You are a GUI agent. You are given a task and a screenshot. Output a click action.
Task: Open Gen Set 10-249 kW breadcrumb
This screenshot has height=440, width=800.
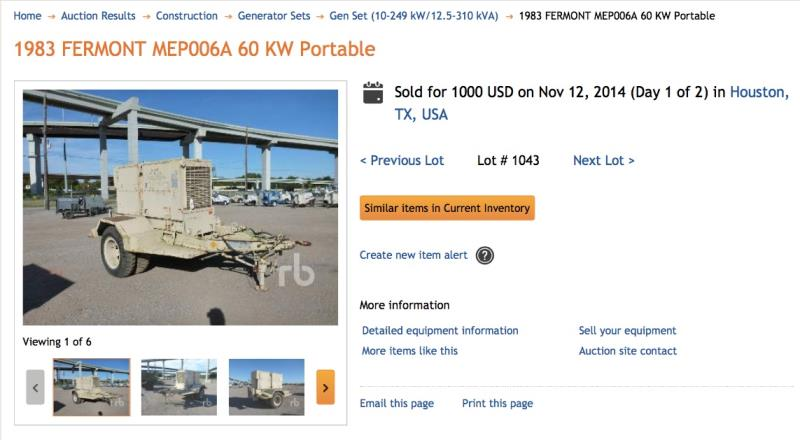pyautogui.click(x=410, y=16)
